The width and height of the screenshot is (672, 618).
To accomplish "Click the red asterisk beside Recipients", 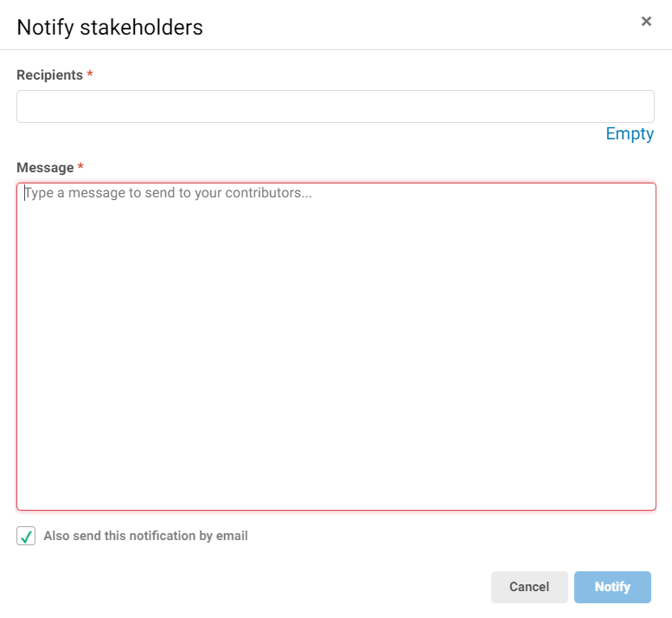I will (x=90, y=75).
